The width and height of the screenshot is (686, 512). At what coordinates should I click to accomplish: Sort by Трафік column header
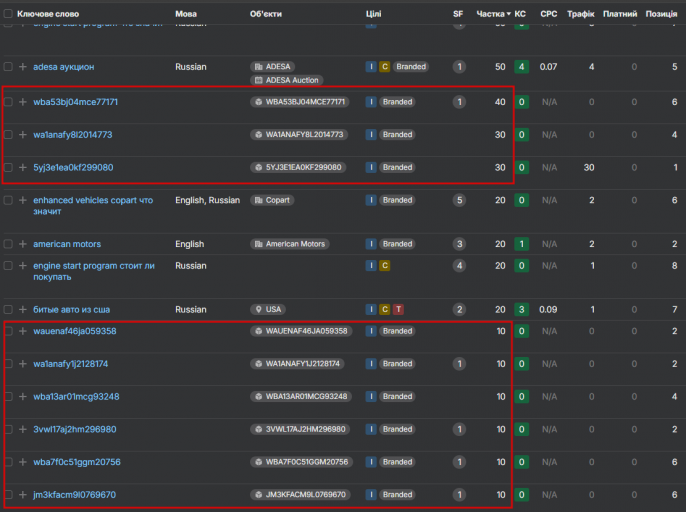(x=581, y=14)
